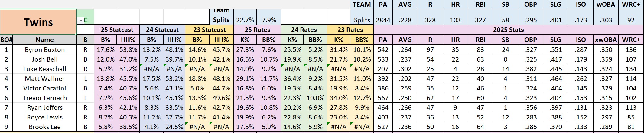Click Byron Buxton's name cell
Viewport: 644px width, 133px height.
(x=45, y=50)
